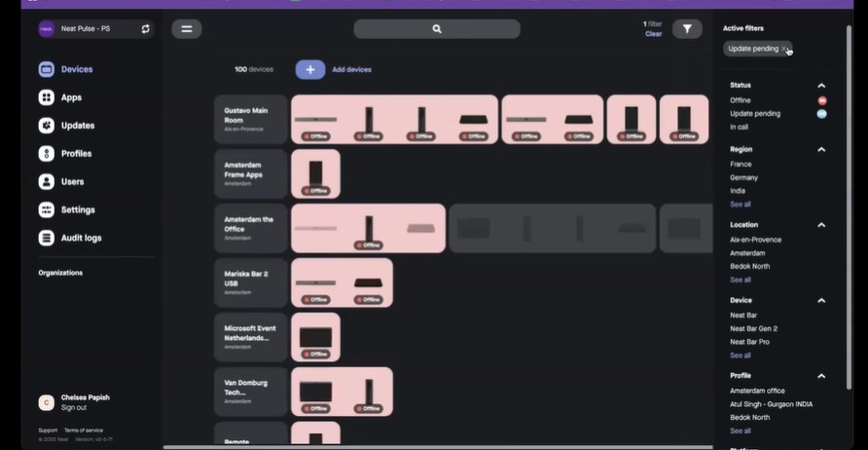Click Sign out under Chelsea Papish
Image resolution: width=868 pixels, height=450 pixels.
pos(74,408)
